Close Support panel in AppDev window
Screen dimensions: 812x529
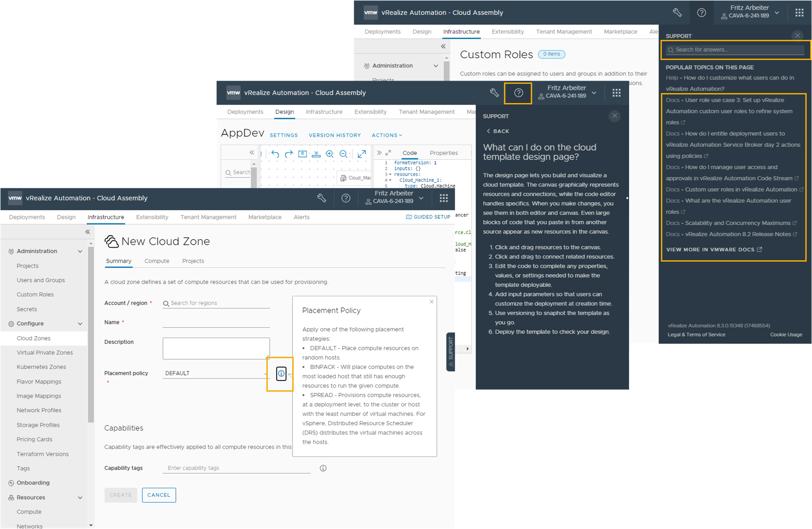pos(615,116)
